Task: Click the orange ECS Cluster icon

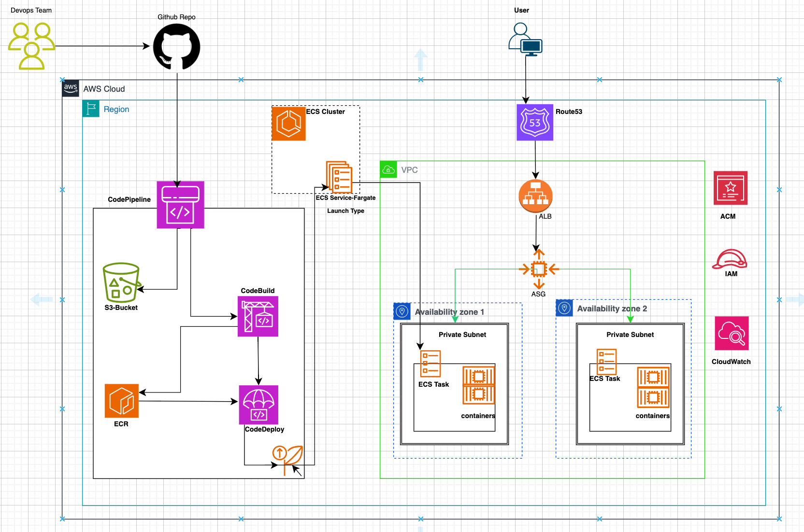Action: [x=288, y=124]
